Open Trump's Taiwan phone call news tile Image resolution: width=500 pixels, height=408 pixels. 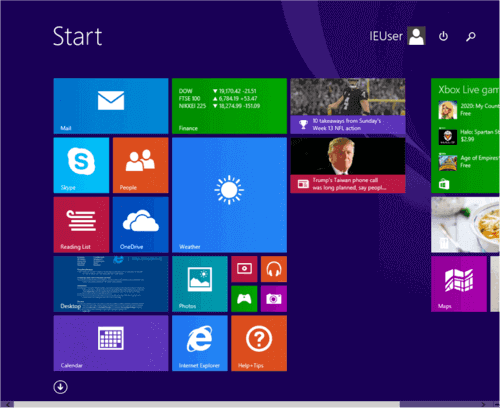[x=348, y=165]
